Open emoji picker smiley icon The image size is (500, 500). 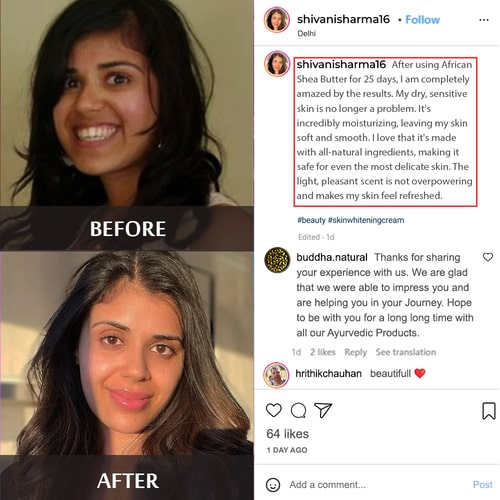coord(273,485)
